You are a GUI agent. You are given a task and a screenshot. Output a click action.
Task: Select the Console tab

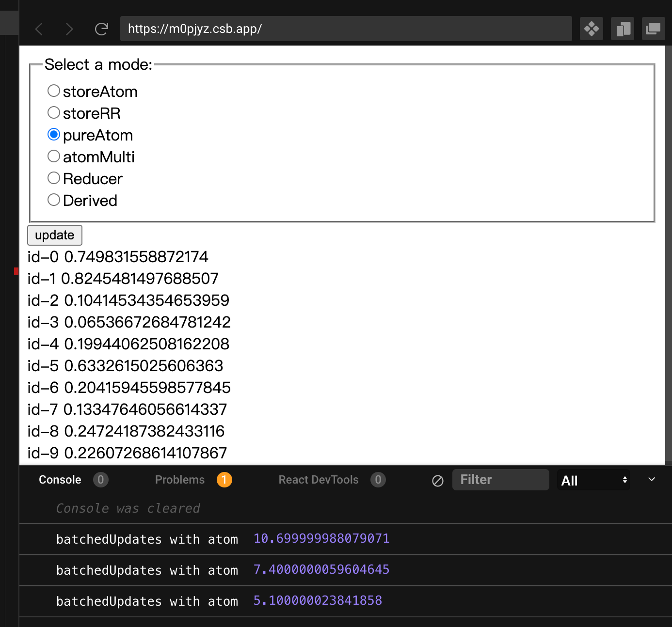(x=60, y=480)
